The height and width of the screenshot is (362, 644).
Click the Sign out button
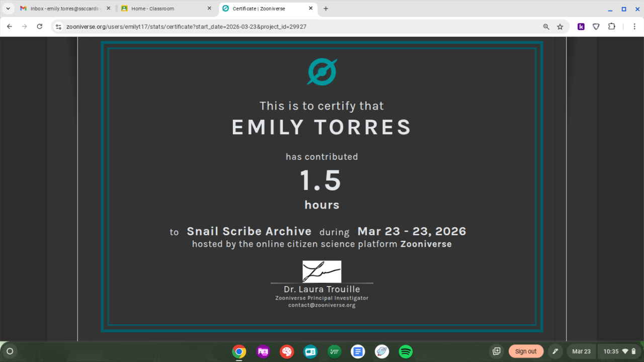(x=526, y=351)
